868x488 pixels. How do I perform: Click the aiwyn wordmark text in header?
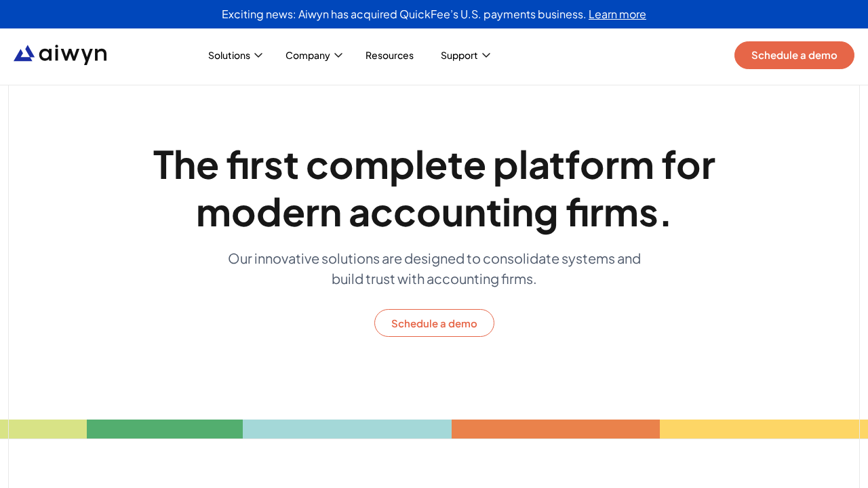[73, 54]
